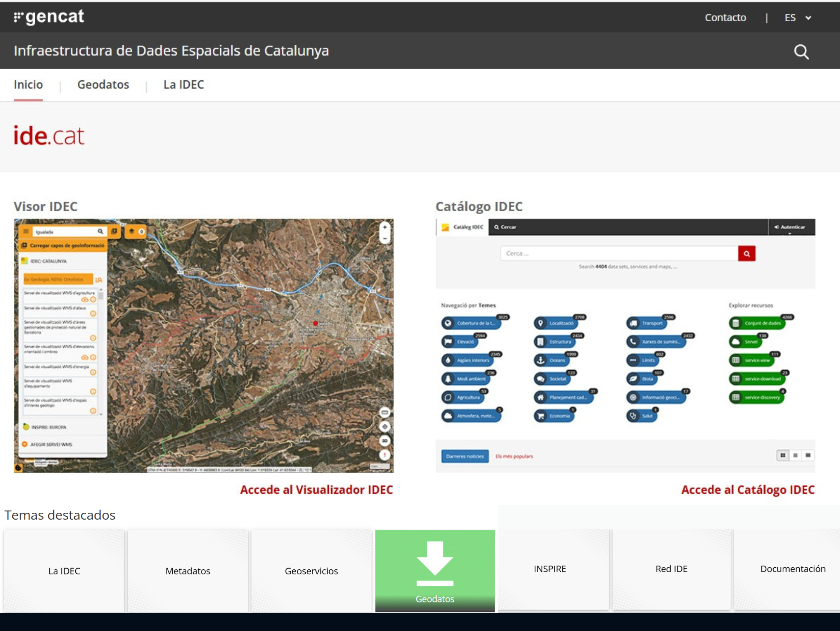Click the gencat logo
Image resolution: width=840 pixels, height=631 pixels.
coord(49,17)
